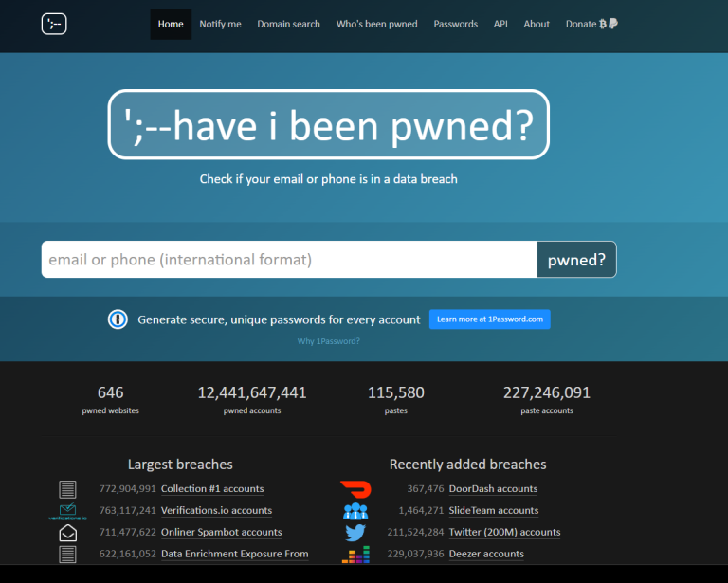Click the Collection #1 document list icon
This screenshot has height=583, width=728.
67,489
